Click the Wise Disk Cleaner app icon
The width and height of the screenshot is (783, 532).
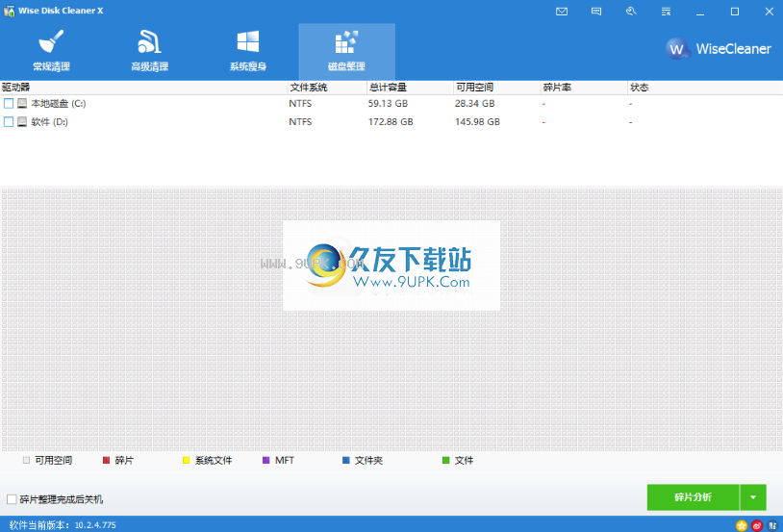[x=9, y=11]
